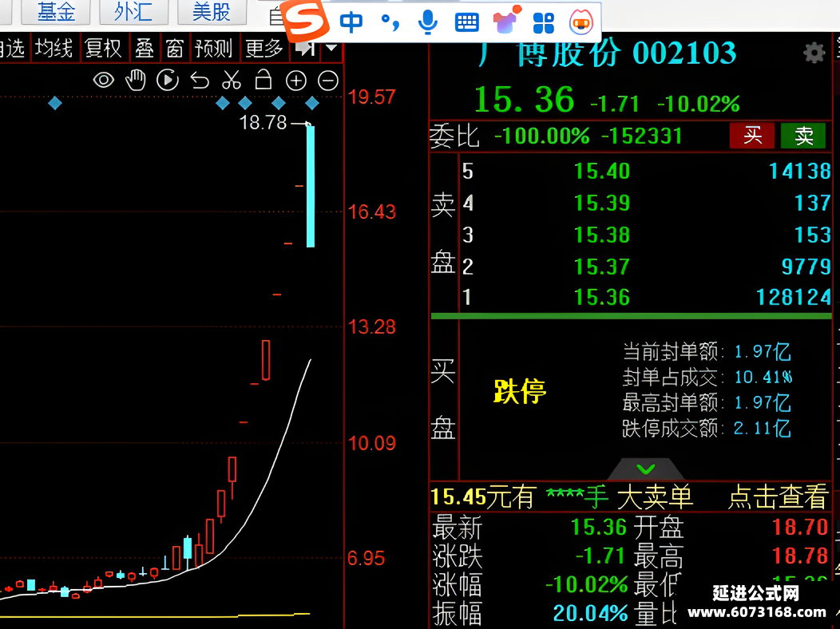The width and height of the screenshot is (840, 629).
Task: Toggle Sogou Chinese input mode 中
Action: [351, 22]
